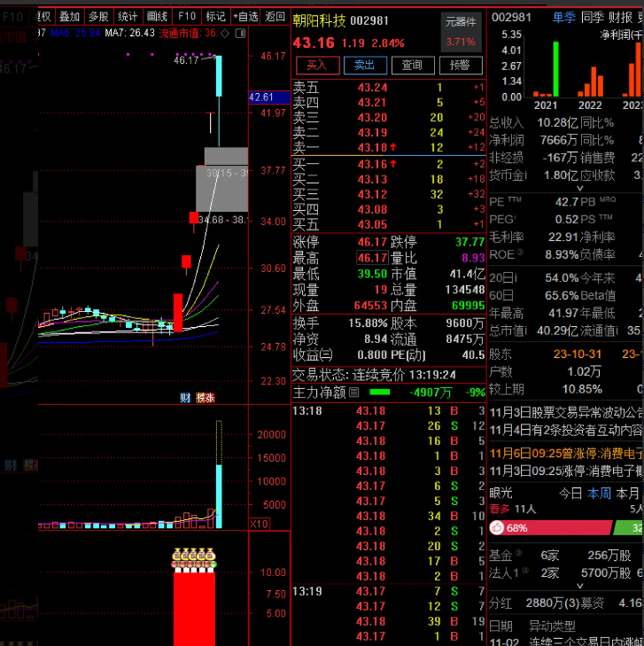Select the 单季 period option

(563, 18)
